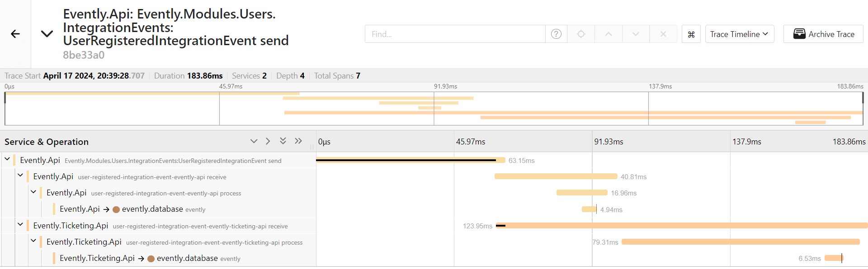The image size is (868, 269).
Task: Click the 79.31ms ticketing process span bar
Action: [x=740, y=242]
